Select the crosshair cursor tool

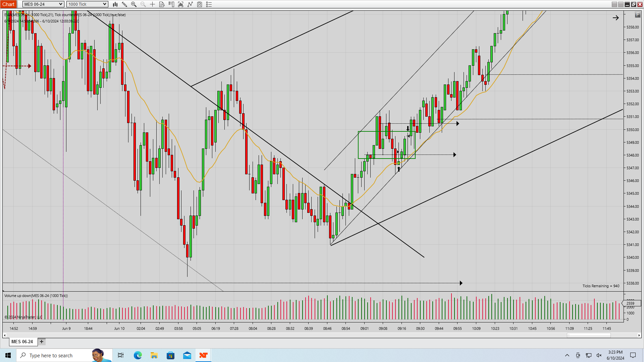(x=153, y=4)
